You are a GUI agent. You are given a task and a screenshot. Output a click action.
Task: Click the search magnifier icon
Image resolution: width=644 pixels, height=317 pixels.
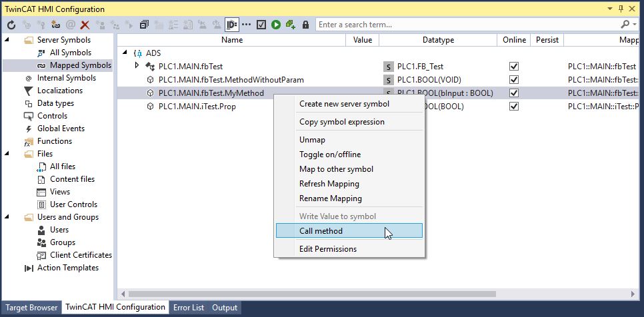click(625, 25)
